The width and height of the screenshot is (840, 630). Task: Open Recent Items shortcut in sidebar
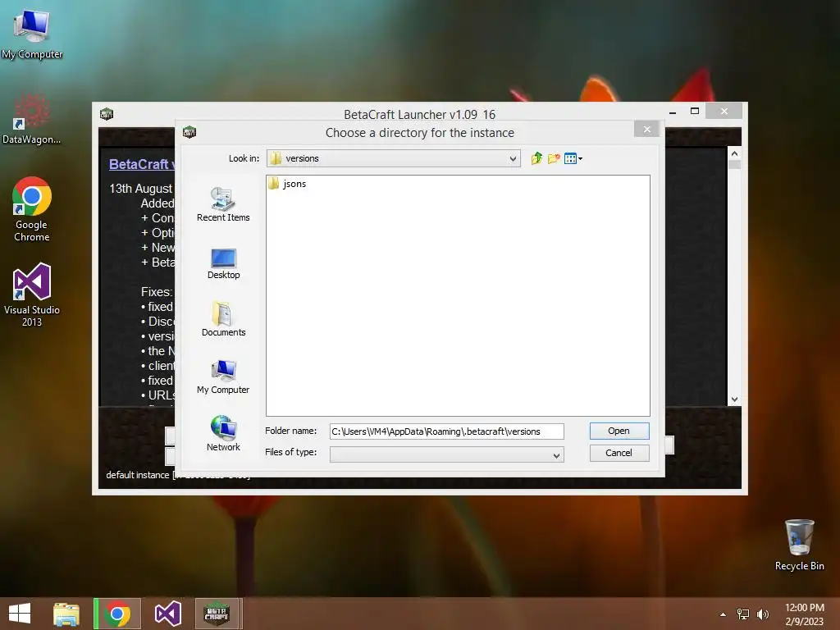(223, 204)
